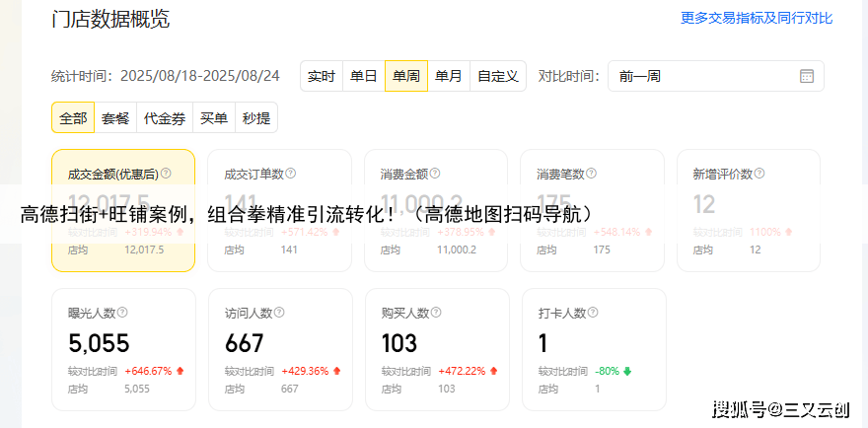Select 单日 time range option
The image size is (868, 428).
[364, 76]
